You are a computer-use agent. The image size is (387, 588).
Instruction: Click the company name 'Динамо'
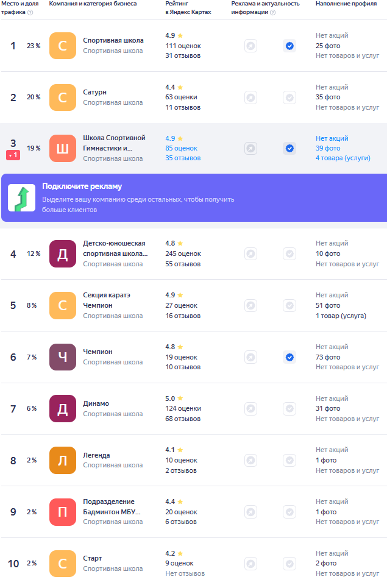click(96, 403)
